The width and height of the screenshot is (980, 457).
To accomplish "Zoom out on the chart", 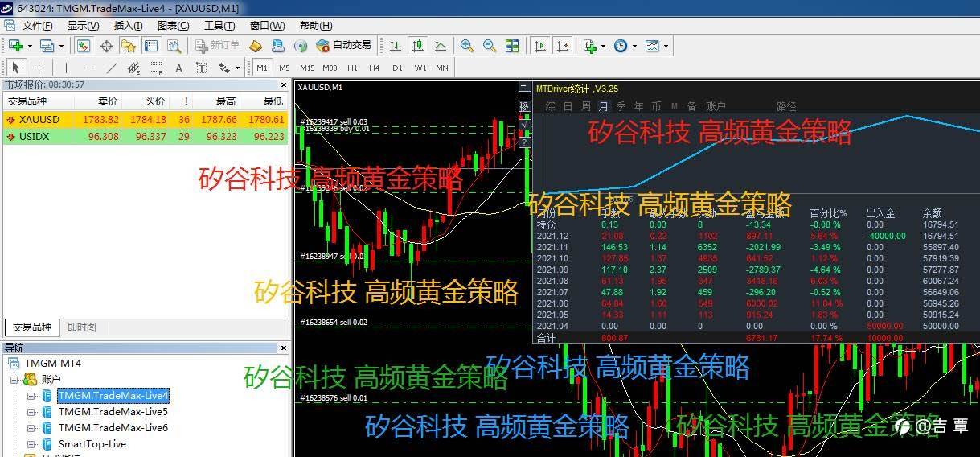I will tap(490, 46).
